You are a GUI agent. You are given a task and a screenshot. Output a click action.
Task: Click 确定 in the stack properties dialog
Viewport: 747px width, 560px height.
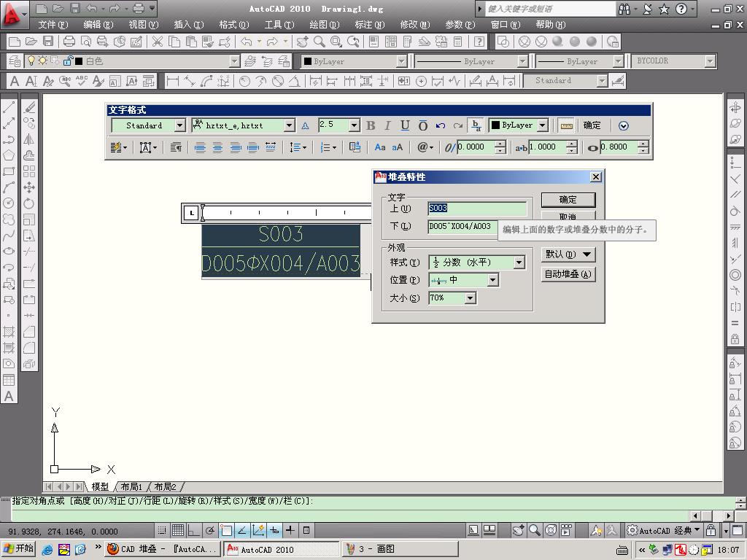point(568,200)
